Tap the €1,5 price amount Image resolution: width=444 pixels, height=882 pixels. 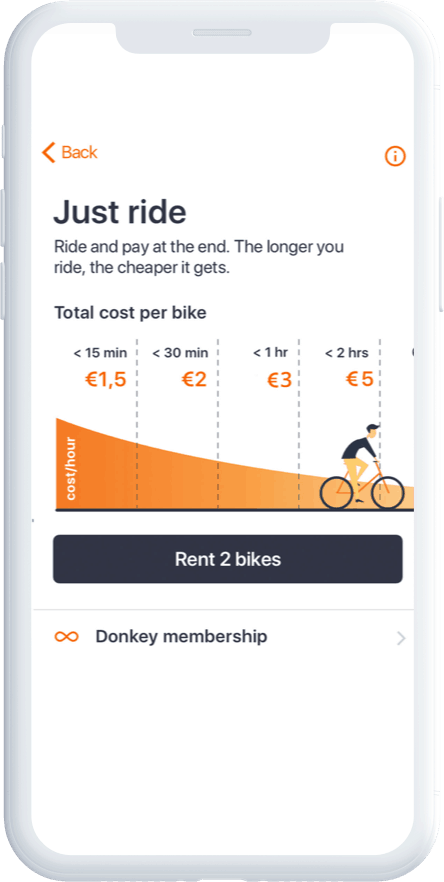105,380
